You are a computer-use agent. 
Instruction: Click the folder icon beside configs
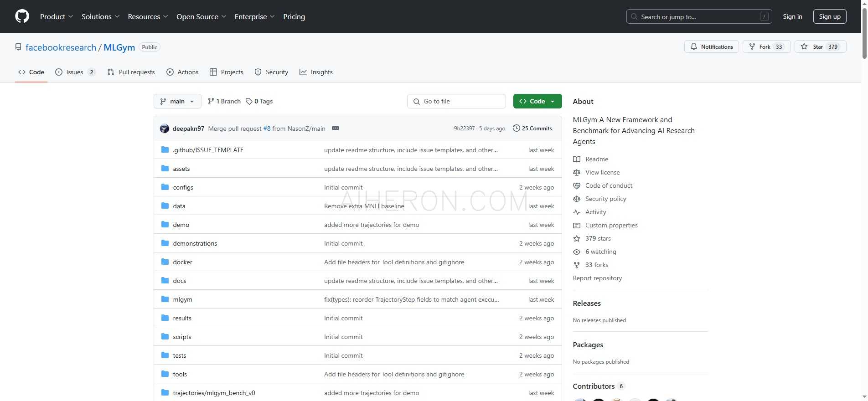point(165,187)
